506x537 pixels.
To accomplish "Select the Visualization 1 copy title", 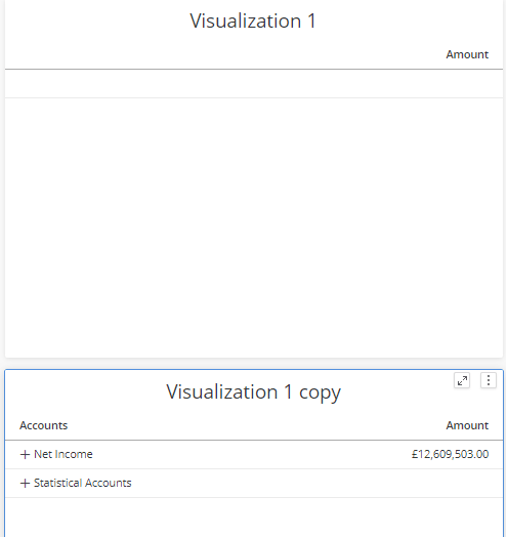I will click(x=254, y=392).
